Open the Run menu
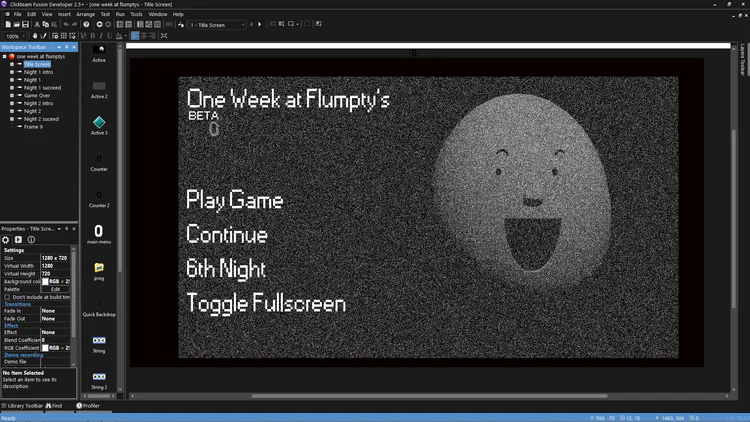This screenshot has height=422, width=750. 120,14
